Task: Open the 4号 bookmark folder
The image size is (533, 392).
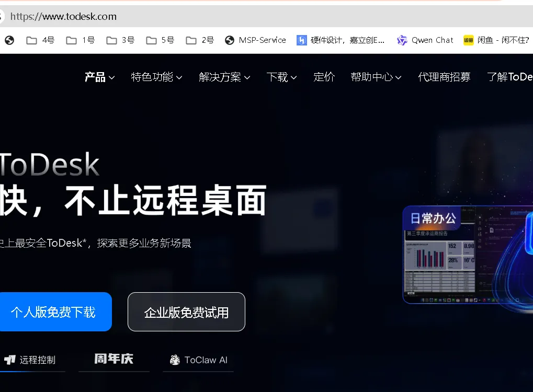Action: click(x=40, y=40)
